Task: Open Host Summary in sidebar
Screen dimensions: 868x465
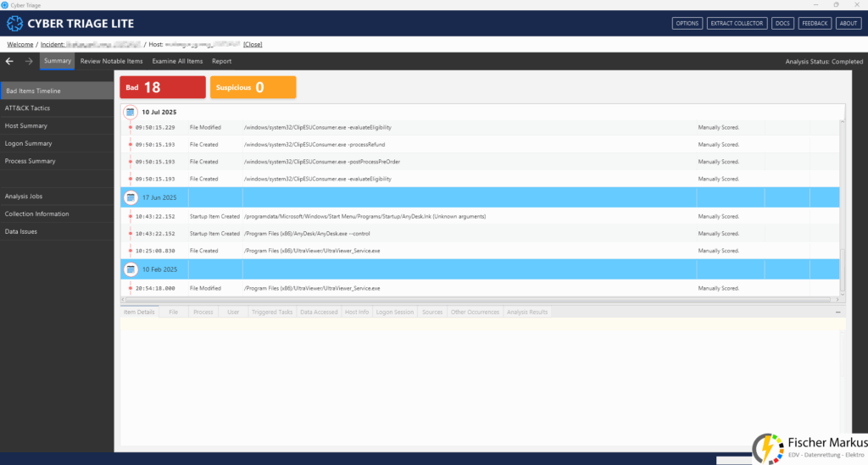Action: (57, 126)
